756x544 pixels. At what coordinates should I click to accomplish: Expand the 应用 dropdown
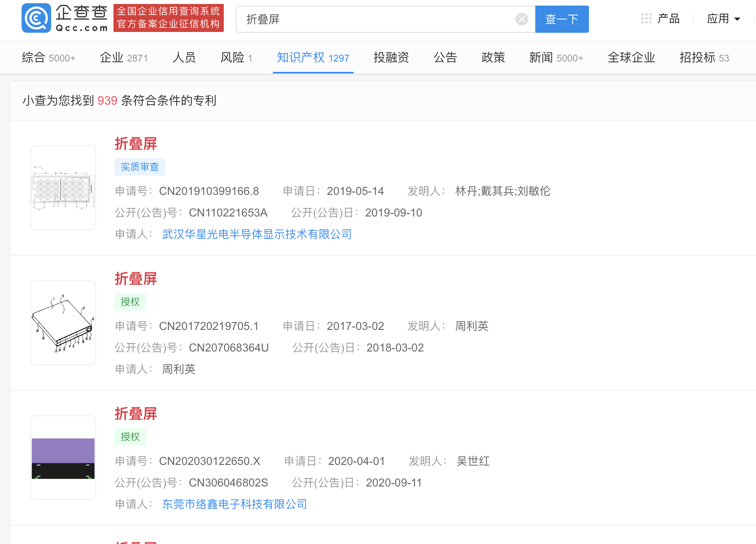click(x=723, y=18)
